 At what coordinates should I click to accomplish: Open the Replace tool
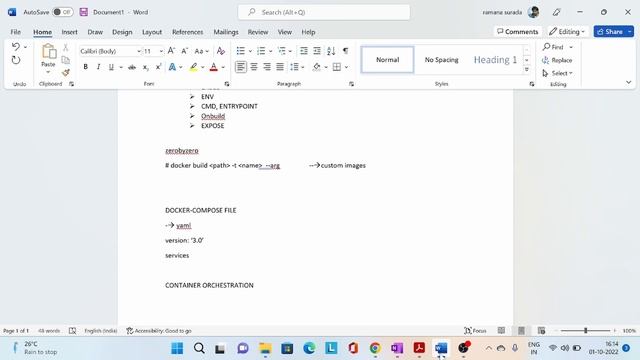(x=557, y=60)
